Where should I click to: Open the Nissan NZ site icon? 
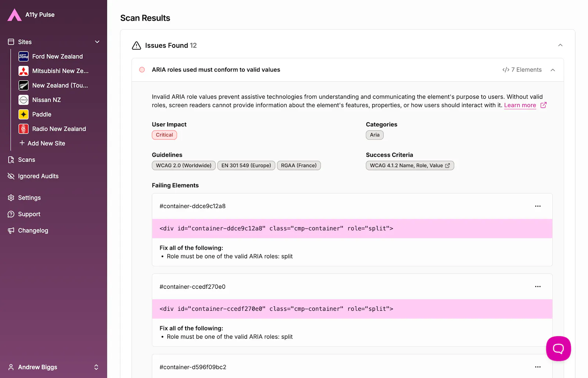[x=24, y=100]
